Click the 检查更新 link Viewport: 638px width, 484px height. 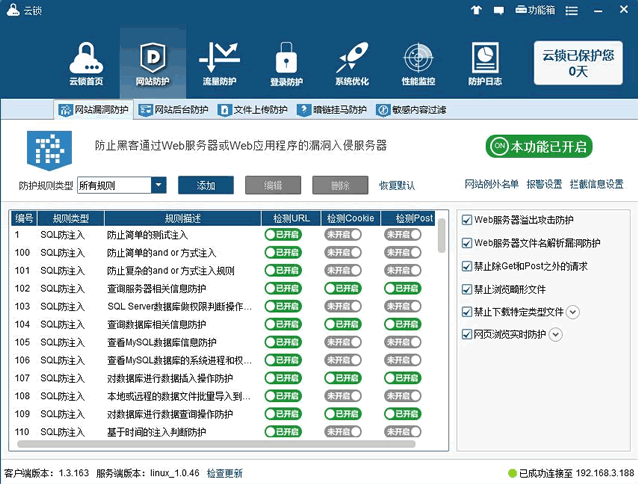(224, 473)
